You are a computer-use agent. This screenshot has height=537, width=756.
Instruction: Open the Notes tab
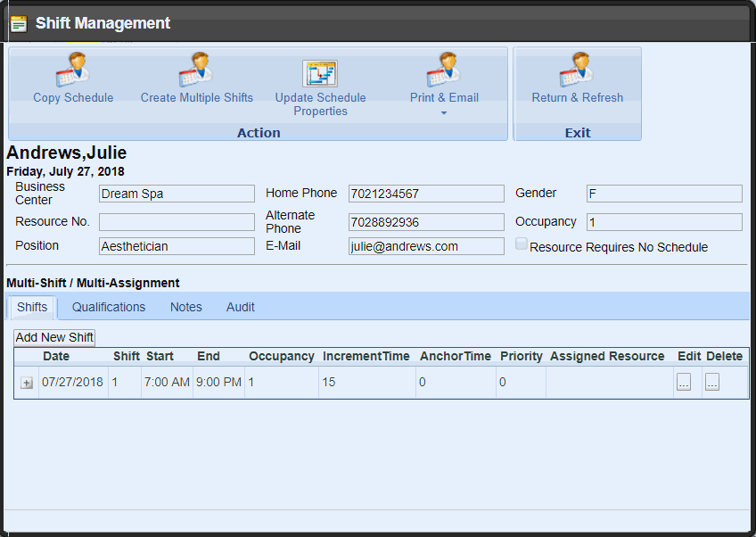pos(186,308)
